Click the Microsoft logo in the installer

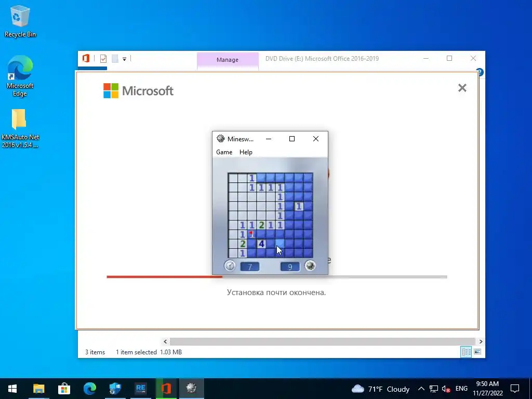pyautogui.click(x=138, y=90)
